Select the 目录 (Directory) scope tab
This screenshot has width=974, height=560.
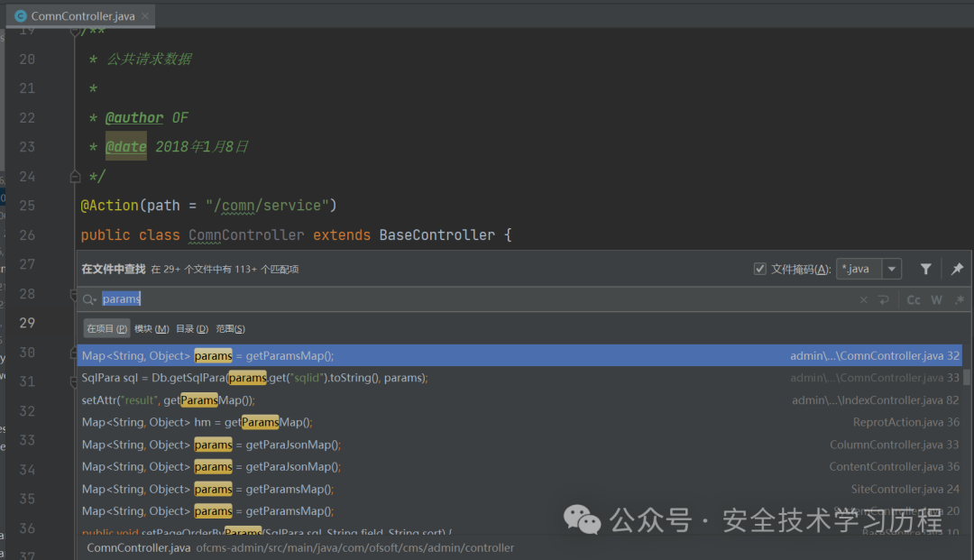pyautogui.click(x=192, y=329)
